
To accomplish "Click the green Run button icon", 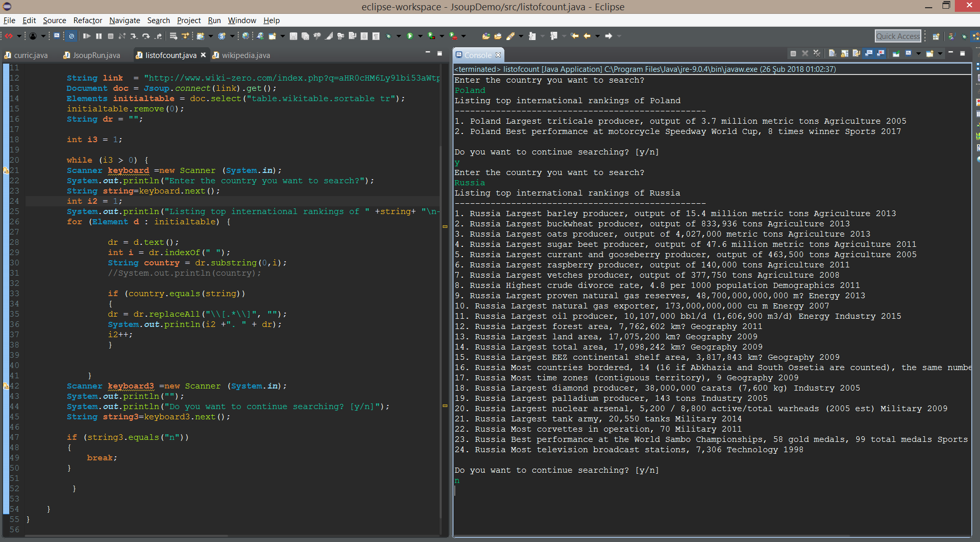I will [x=410, y=36].
